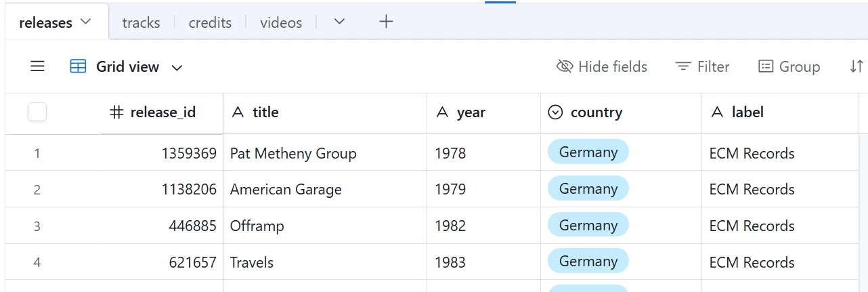868x292 pixels.
Task: Open the videos tab
Action: pyautogui.click(x=281, y=22)
